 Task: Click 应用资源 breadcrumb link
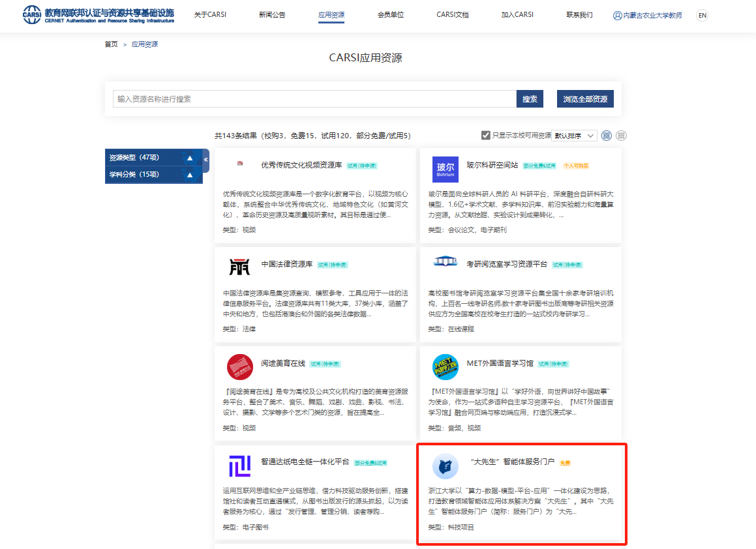point(145,44)
